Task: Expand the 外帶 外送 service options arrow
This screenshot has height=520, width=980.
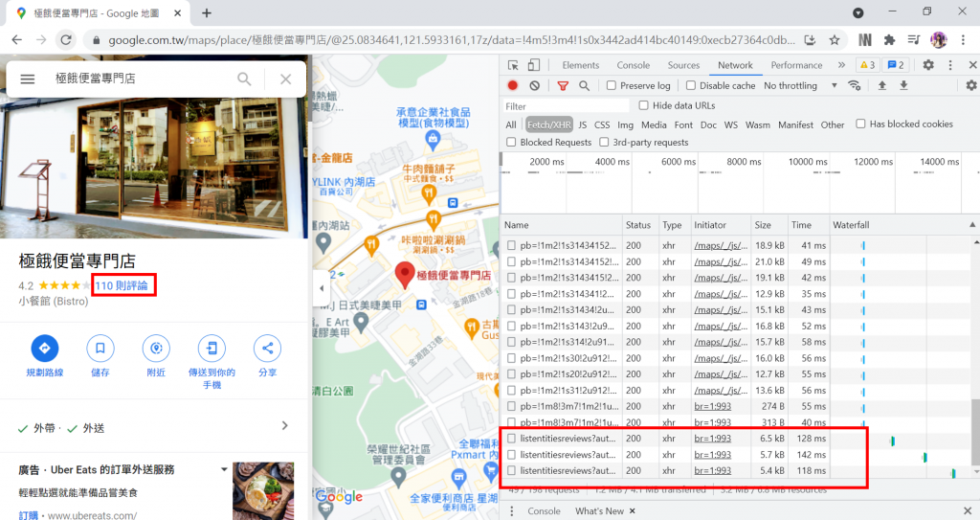Action: point(285,425)
